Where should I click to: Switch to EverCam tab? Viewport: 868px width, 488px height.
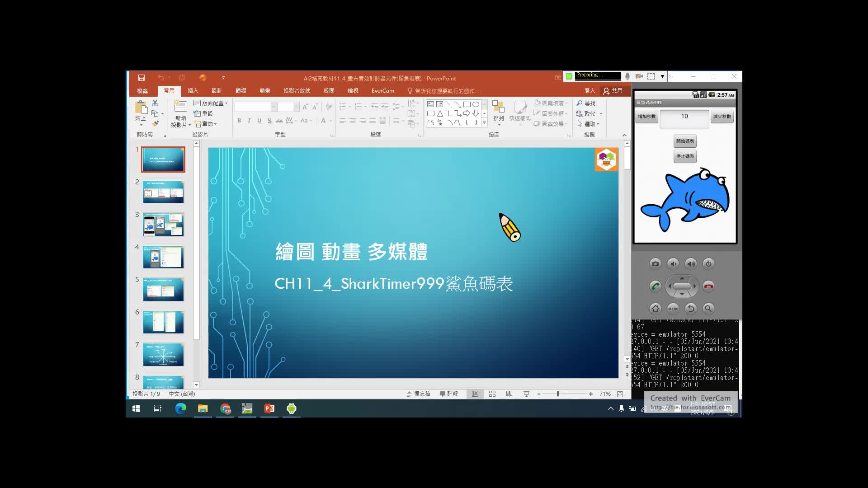pos(383,91)
